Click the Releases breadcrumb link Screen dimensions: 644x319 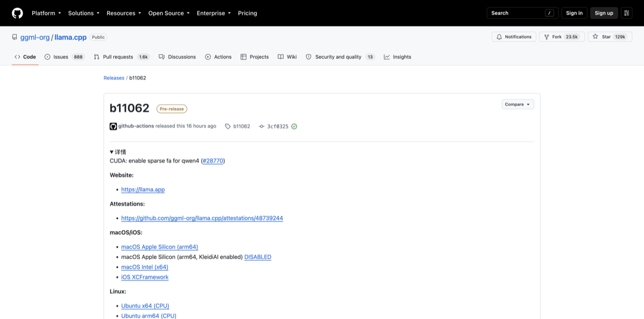pos(114,78)
